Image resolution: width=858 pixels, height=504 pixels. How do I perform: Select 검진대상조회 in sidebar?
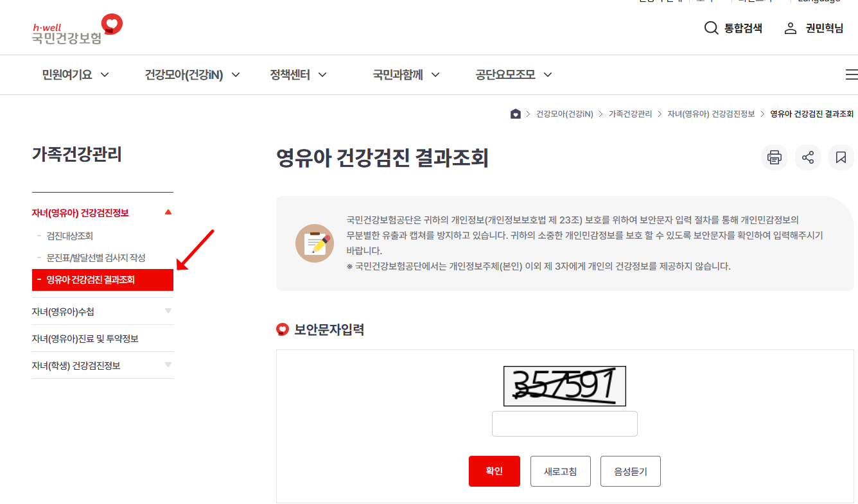[70, 236]
